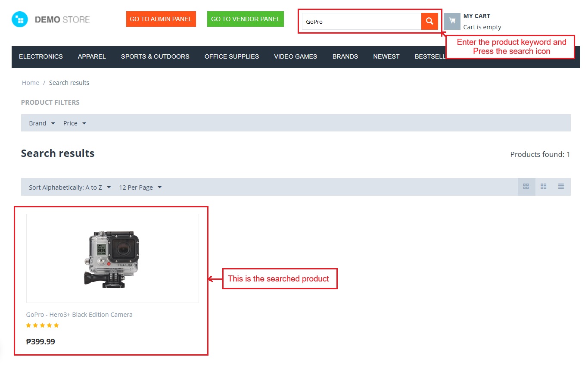Click the GoPro camera product thumbnail
The width and height of the screenshot is (588, 375).
click(x=112, y=259)
